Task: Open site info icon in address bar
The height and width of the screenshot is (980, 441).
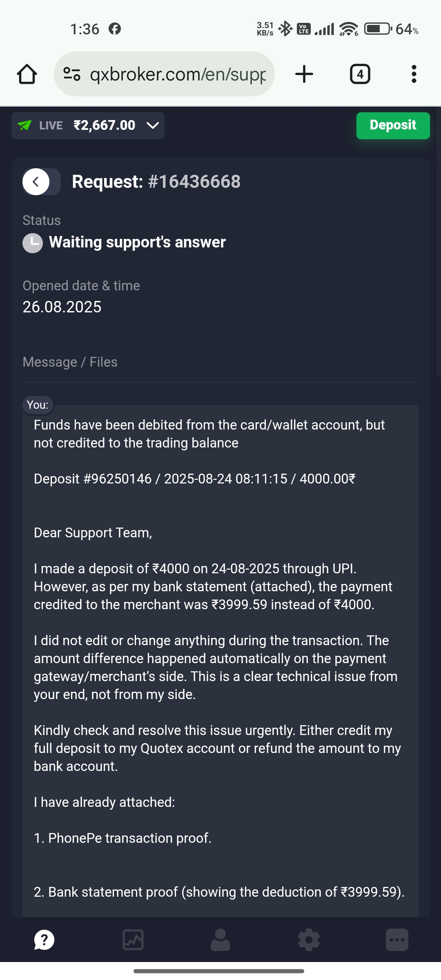Action: coord(71,74)
